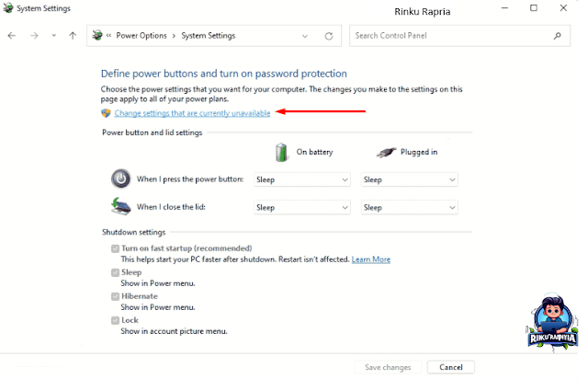The width and height of the screenshot is (588, 379).
Task: Toggle the Lock checkbox
Action: pyautogui.click(x=115, y=320)
